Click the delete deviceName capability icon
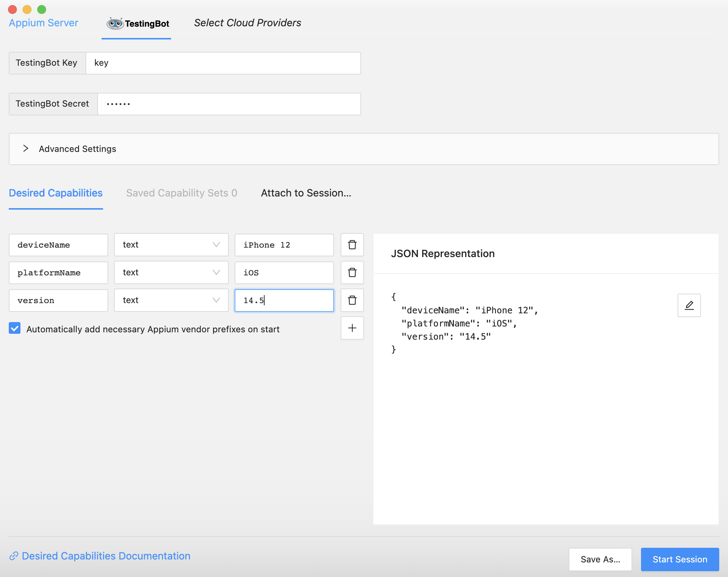 click(x=352, y=245)
